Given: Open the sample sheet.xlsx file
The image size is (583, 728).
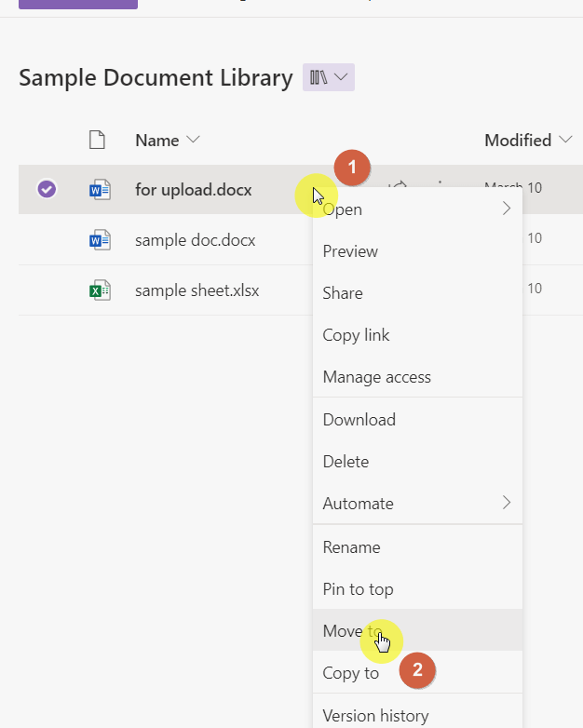Looking at the screenshot, I should coord(197,290).
